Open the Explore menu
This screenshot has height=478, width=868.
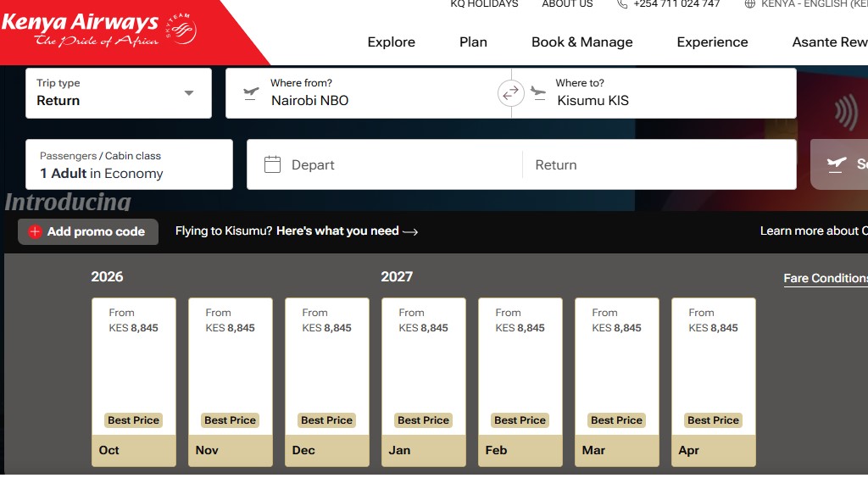[392, 42]
